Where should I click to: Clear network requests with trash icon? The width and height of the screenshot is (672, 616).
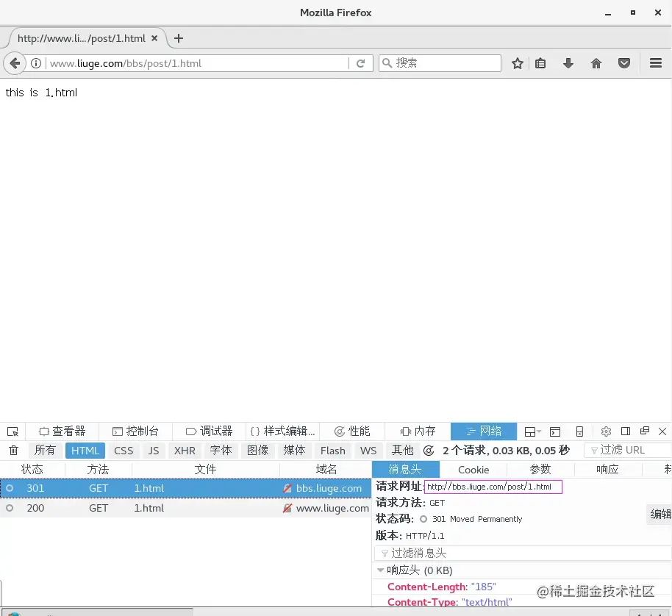pos(14,450)
